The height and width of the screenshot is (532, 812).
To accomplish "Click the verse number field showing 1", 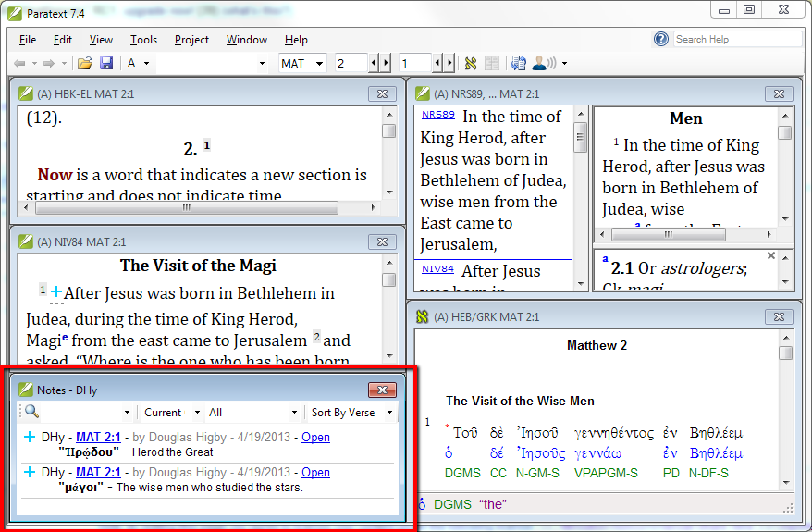I will coord(415,63).
